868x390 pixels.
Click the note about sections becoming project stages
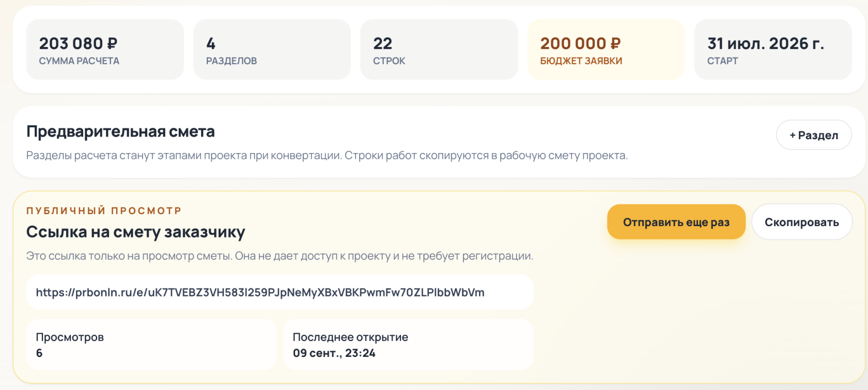327,156
